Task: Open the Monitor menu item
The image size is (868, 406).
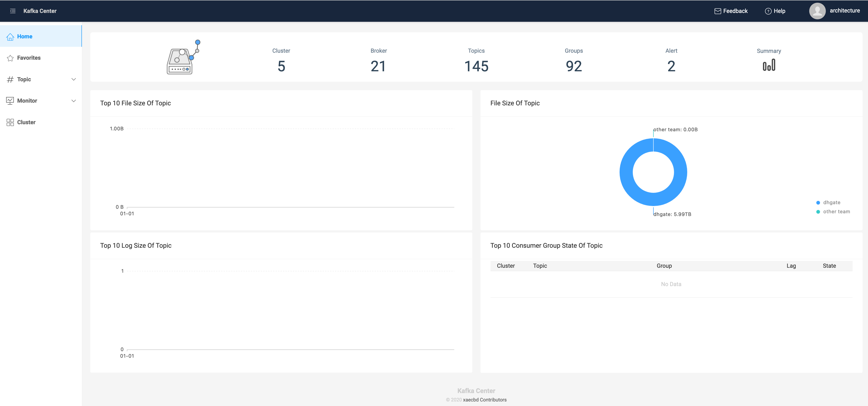Action: [x=41, y=101]
